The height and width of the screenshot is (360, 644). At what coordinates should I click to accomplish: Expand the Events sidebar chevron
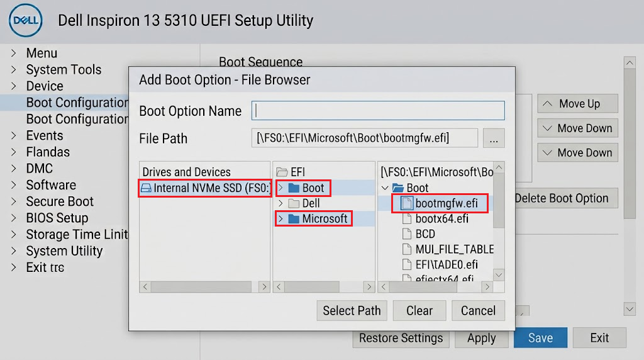14,135
